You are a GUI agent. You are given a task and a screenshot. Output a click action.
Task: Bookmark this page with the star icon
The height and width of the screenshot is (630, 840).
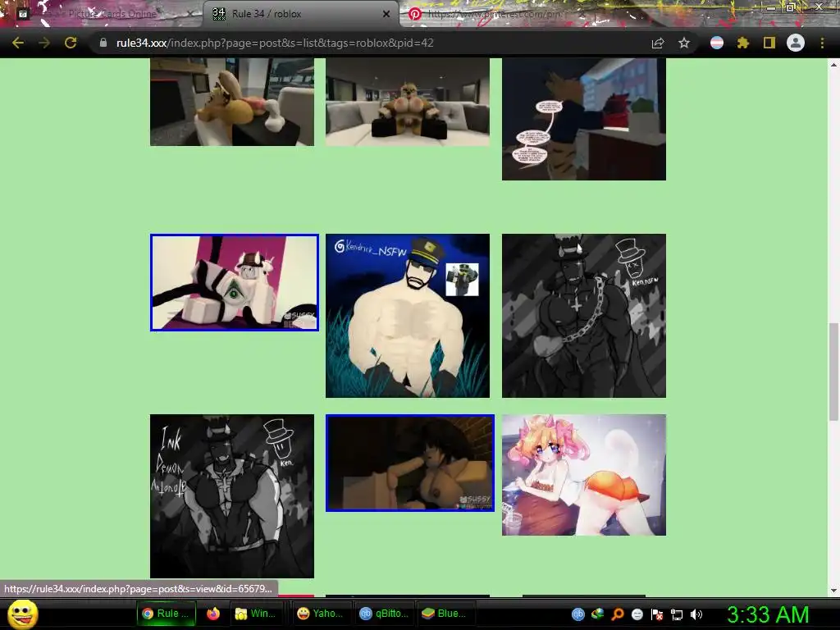click(683, 43)
